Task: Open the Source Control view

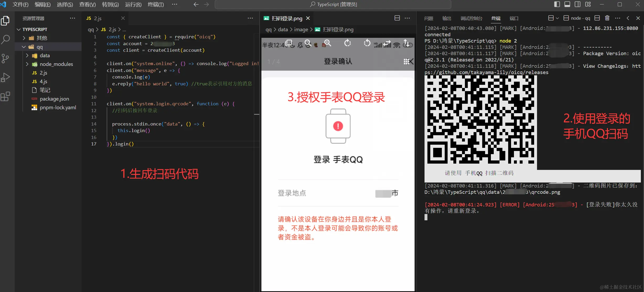Action: [x=5, y=58]
